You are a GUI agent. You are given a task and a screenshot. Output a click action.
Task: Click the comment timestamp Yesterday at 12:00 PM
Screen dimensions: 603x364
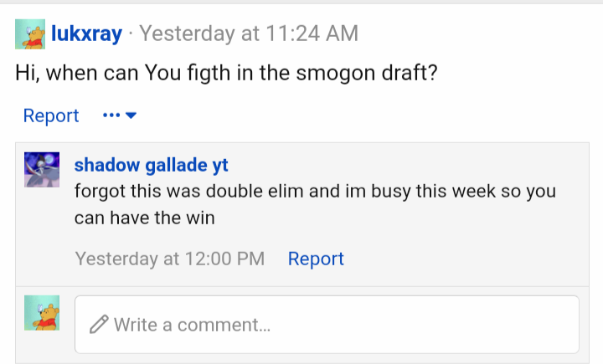pyautogui.click(x=169, y=259)
